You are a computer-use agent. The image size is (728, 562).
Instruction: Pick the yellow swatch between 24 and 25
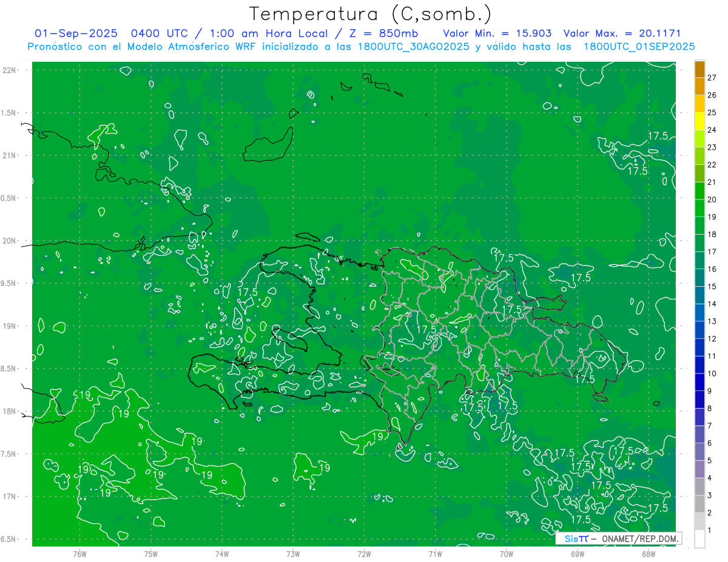point(699,121)
